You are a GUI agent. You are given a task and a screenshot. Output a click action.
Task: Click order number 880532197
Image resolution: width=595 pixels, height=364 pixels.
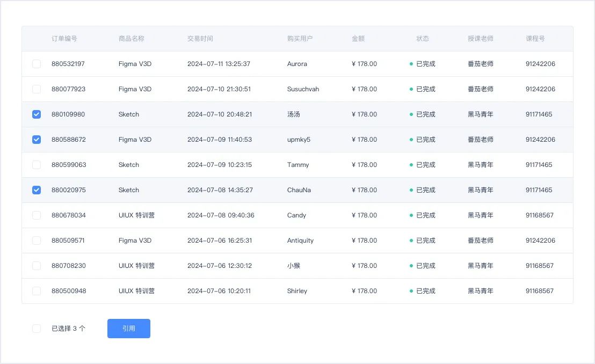coord(68,64)
